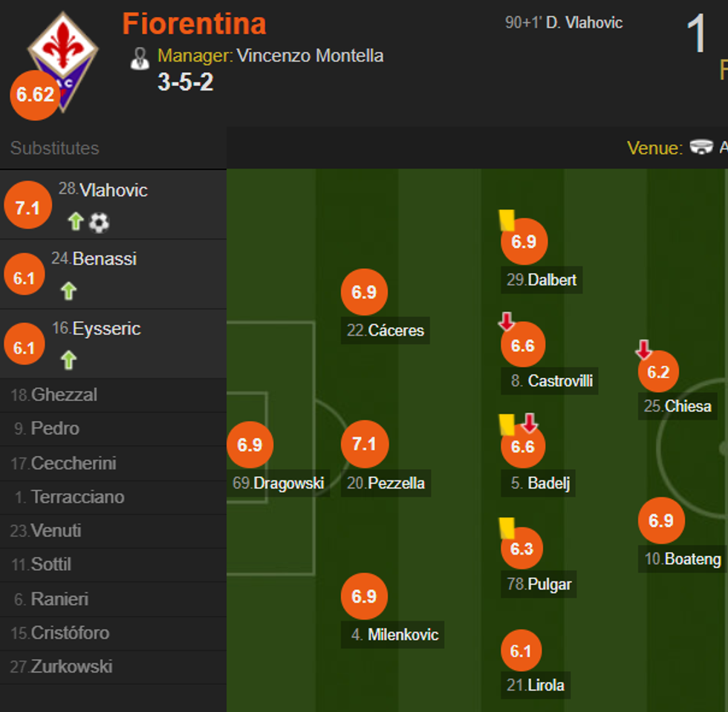Open manager Vincenzo Montella's profile
Viewport: 728px width, 712px height.
click(310, 56)
